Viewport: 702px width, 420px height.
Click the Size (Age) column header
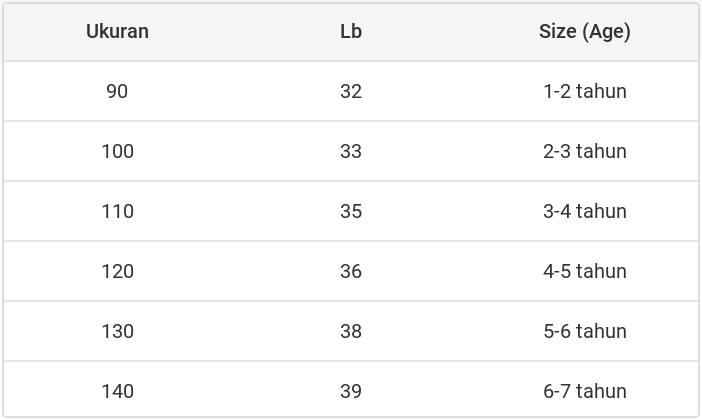click(x=584, y=31)
